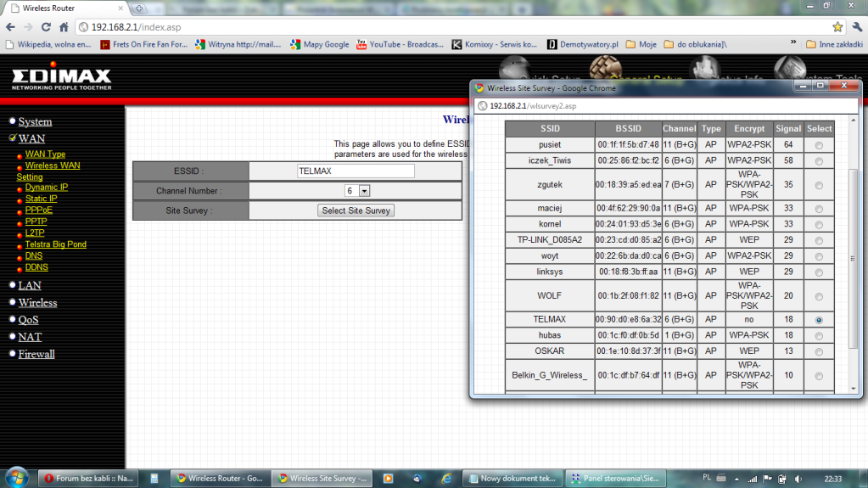Viewport: 868px width, 488px height.
Task: Bookmark this page with the star icon
Action: [837, 27]
